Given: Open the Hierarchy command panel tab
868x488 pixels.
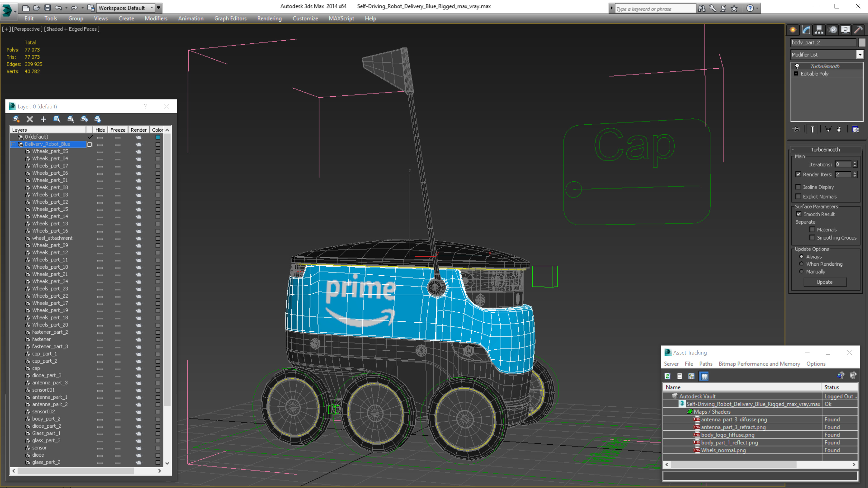Looking at the screenshot, I should tap(819, 30).
